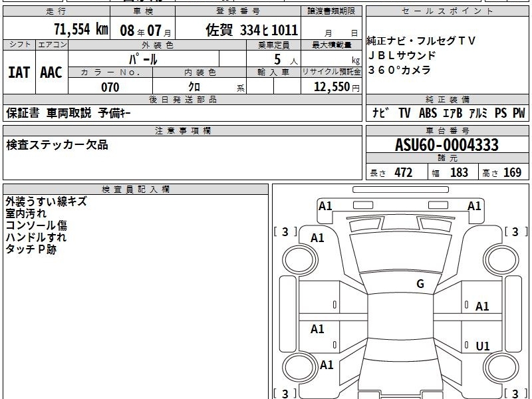Select the PS equipment label
This screenshot has width=532, height=399.
(501, 113)
